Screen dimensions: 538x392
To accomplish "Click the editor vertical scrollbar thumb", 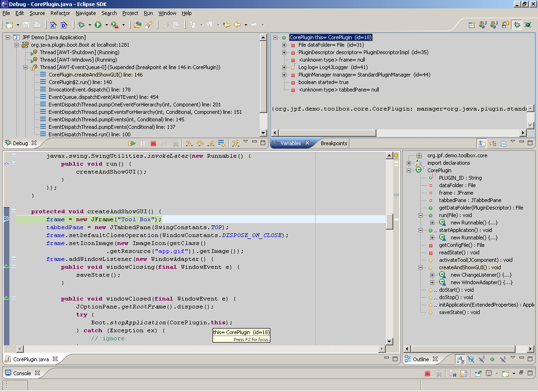I will [x=389, y=222].
